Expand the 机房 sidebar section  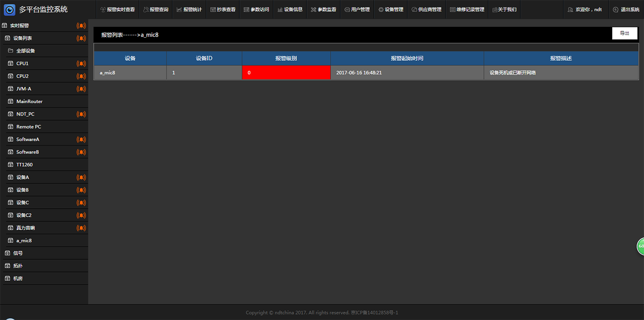point(18,278)
